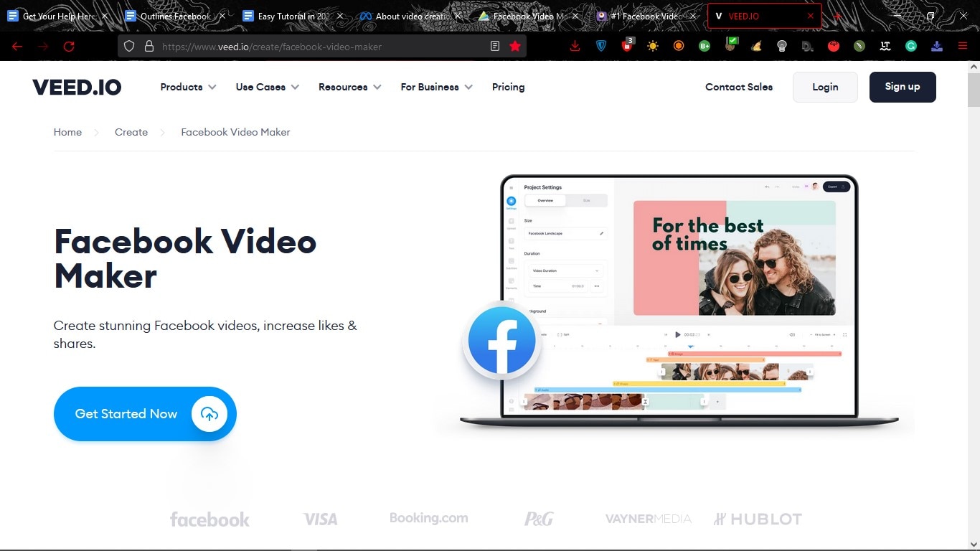Open the Pricing page

click(508, 87)
